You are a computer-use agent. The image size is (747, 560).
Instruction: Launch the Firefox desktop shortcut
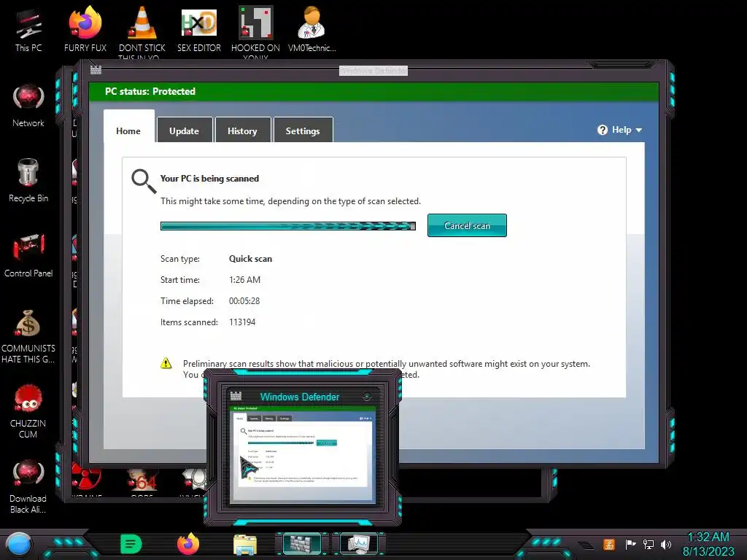tap(85, 30)
